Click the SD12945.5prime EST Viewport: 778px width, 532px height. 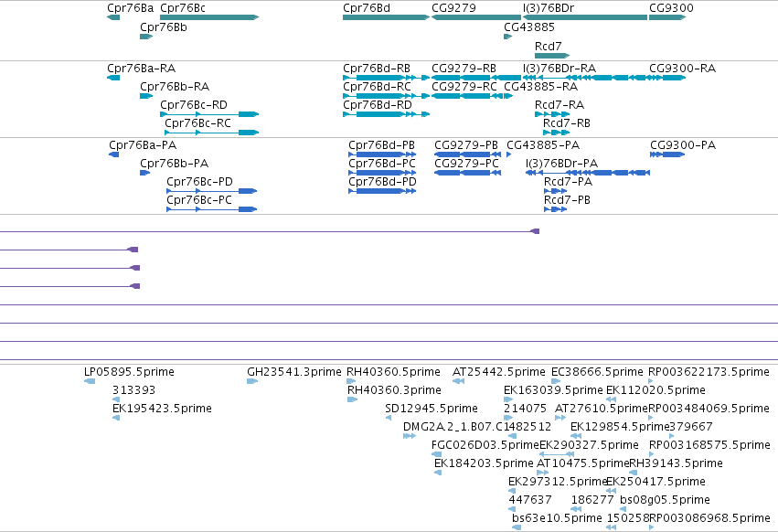pyautogui.click(x=389, y=418)
